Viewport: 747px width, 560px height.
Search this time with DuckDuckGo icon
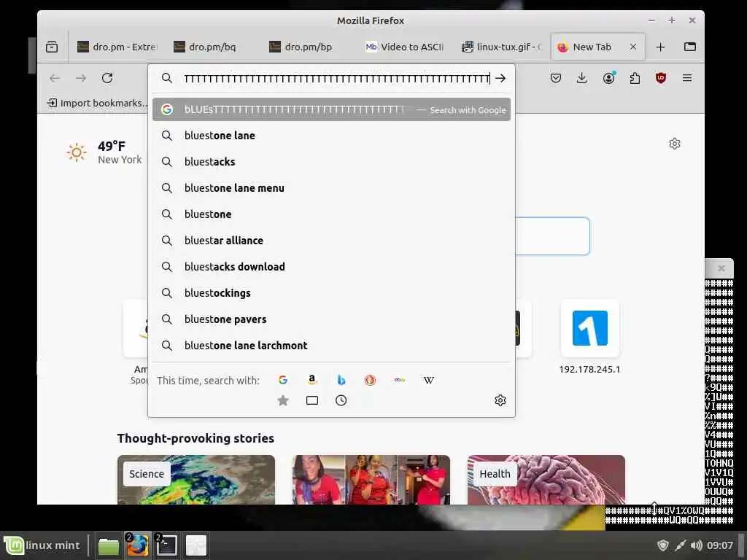click(x=370, y=380)
